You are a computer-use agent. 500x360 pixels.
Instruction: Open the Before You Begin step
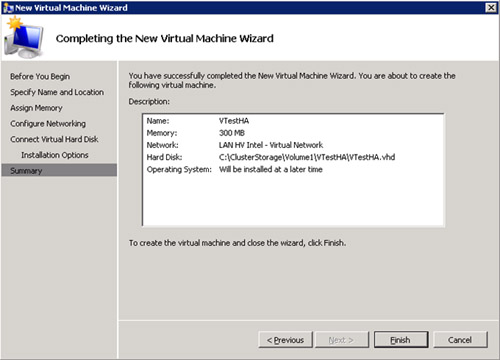[40, 76]
